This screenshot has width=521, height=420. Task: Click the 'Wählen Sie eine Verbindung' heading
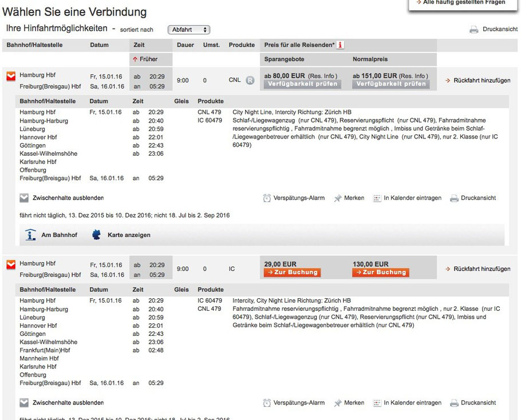[x=74, y=12]
